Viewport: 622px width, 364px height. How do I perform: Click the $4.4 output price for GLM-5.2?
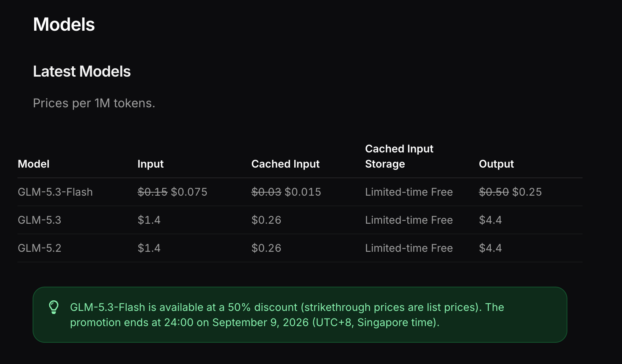490,248
